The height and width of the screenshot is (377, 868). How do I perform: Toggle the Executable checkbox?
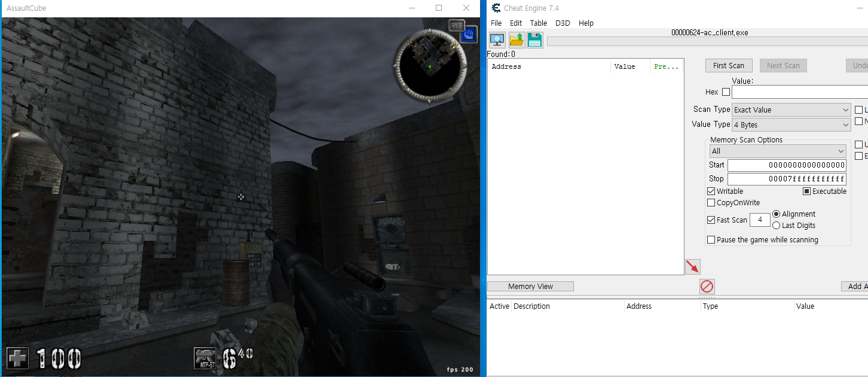806,191
